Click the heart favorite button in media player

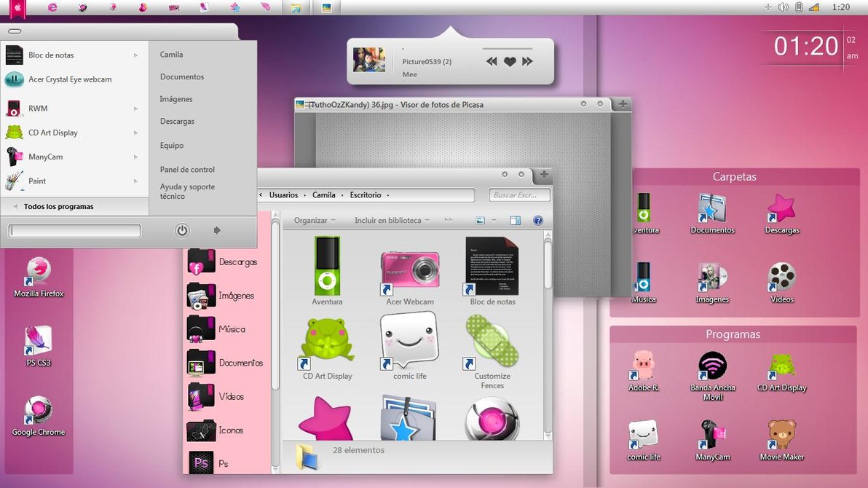click(x=510, y=63)
